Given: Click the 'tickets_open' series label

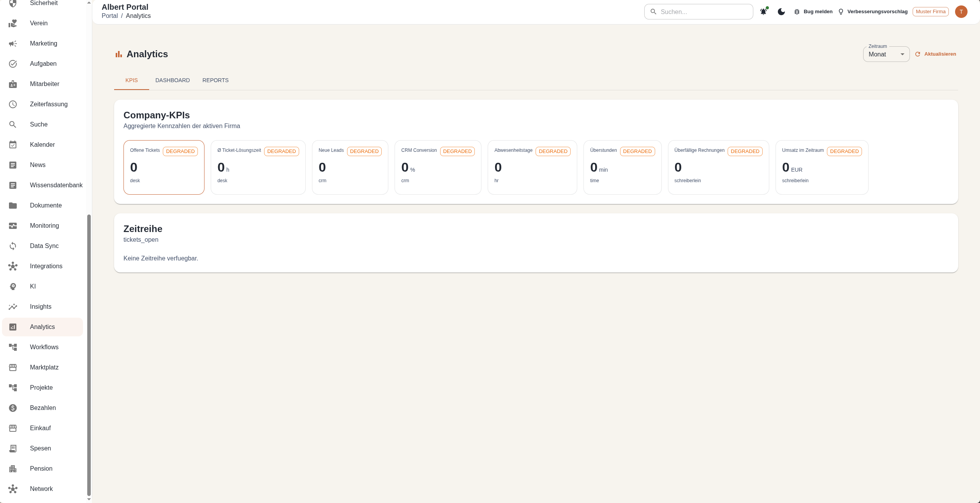Looking at the screenshot, I should point(141,240).
